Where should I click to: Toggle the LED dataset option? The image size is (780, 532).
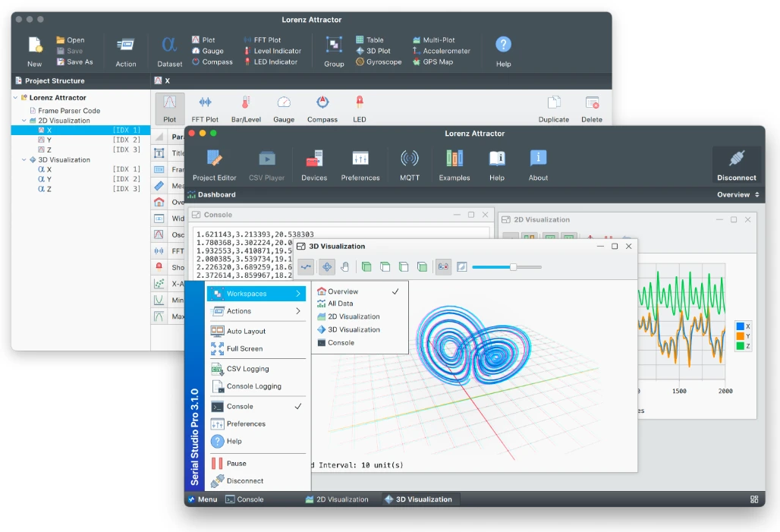[x=359, y=109]
